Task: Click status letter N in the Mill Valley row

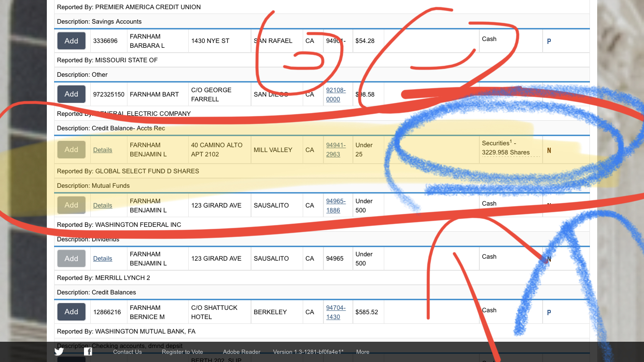Action: 549,151
